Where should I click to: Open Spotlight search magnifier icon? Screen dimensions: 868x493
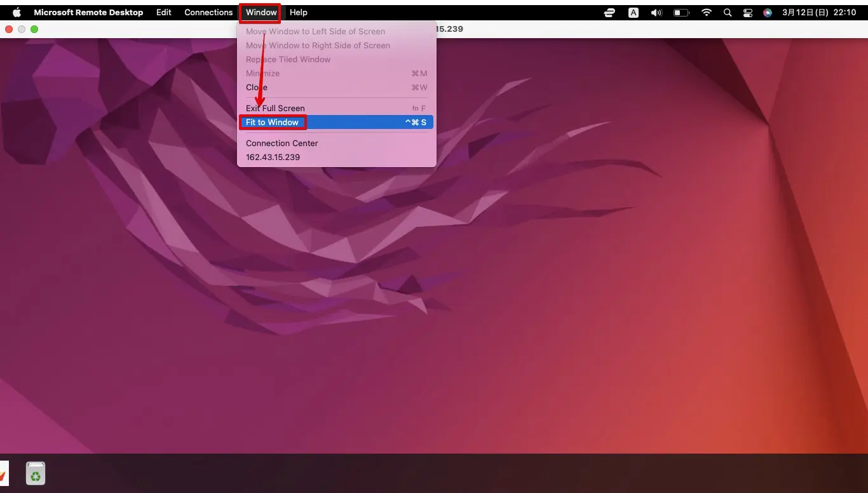point(728,12)
